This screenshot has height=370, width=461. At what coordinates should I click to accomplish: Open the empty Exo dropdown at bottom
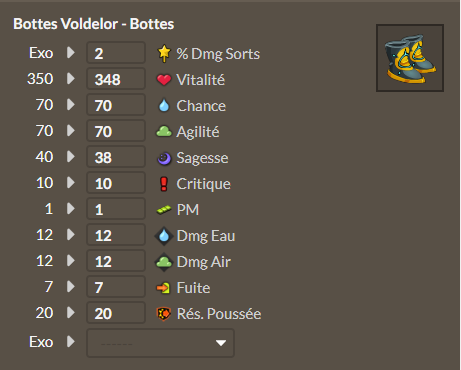point(160,343)
